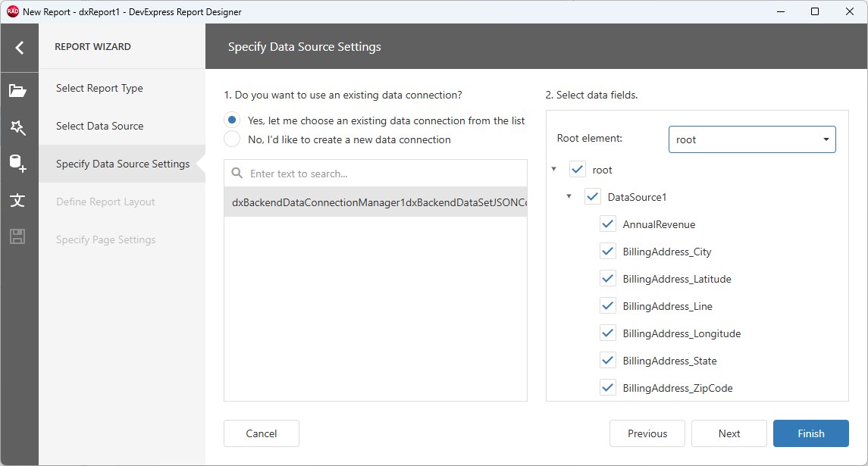Click the Previous button
The height and width of the screenshot is (466, 868).
click(647, 433)
